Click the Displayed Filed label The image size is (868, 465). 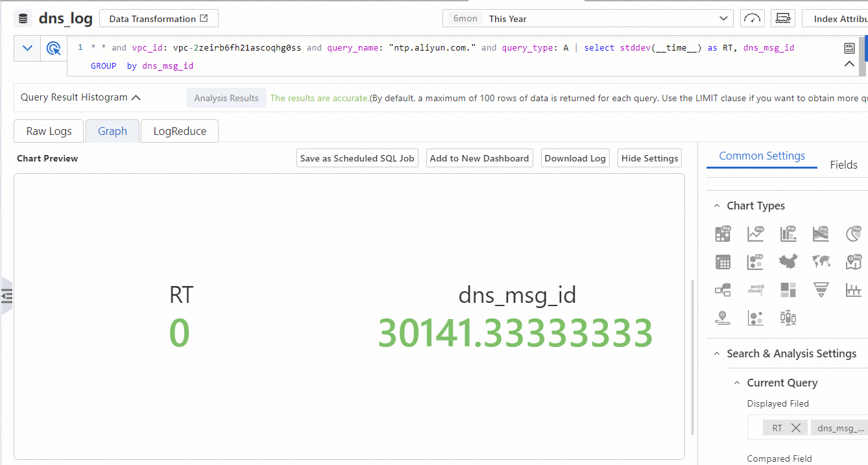pos(778,403)
